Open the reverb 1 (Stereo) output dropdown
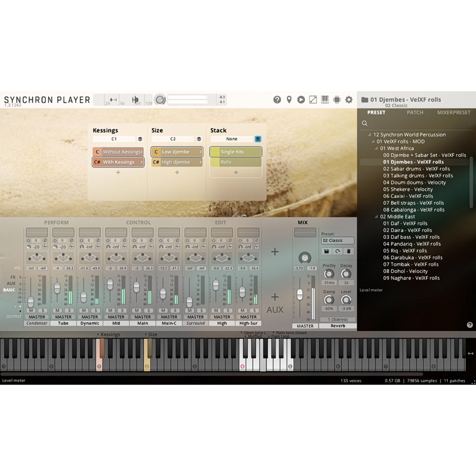476x476 pixels. (x=337, y=319)
